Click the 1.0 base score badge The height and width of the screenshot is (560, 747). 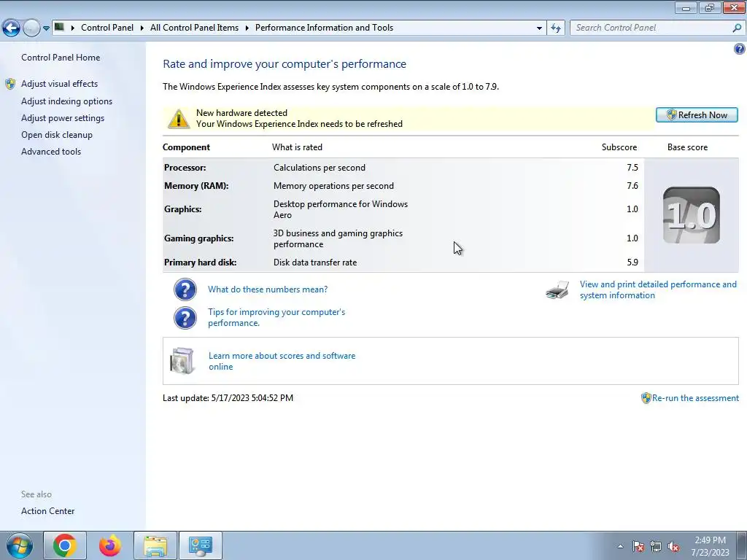(x=692, y=215)
